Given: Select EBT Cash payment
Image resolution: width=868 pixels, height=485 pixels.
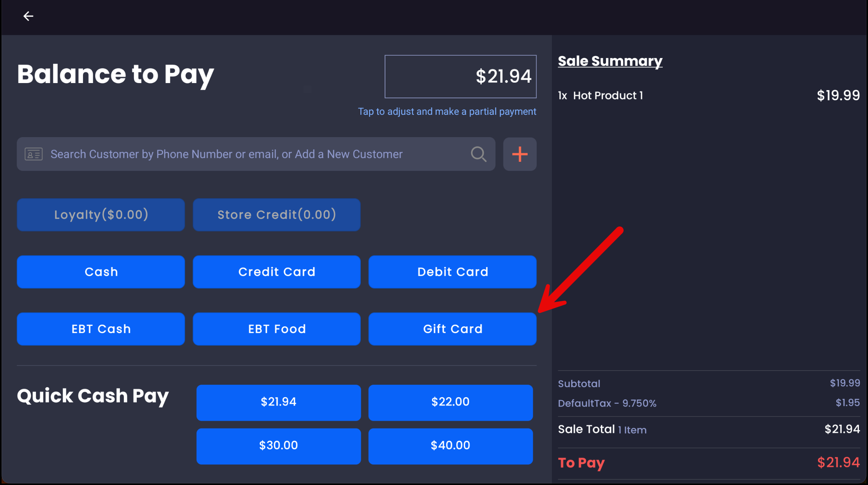Looking at the screenshot, I should 101,329.
